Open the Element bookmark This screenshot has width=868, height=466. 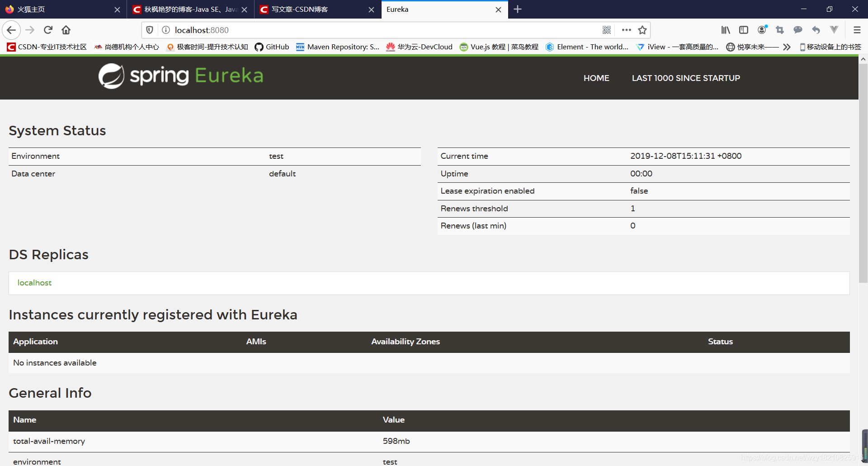click(x=587, y=47)
